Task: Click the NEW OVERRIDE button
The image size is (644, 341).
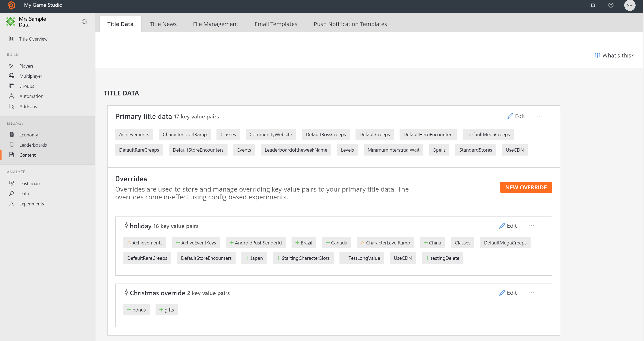Action: [526, 187]
